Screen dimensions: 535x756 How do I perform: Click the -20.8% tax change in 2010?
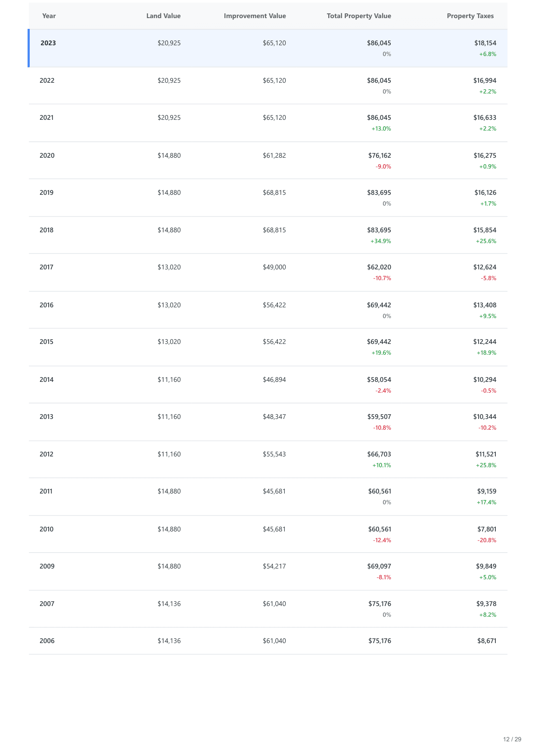[487, 540]
